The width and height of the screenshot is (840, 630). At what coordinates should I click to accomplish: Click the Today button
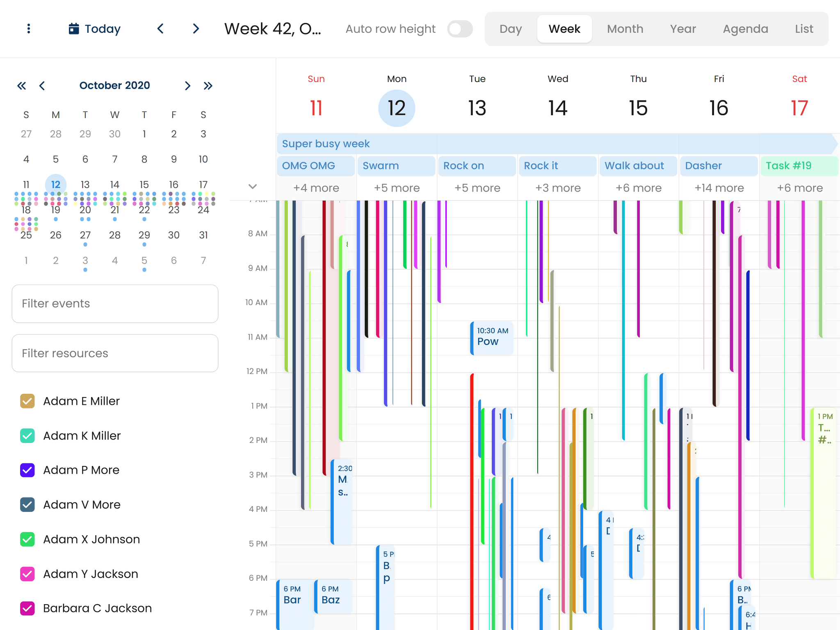[x=102, y=29]
